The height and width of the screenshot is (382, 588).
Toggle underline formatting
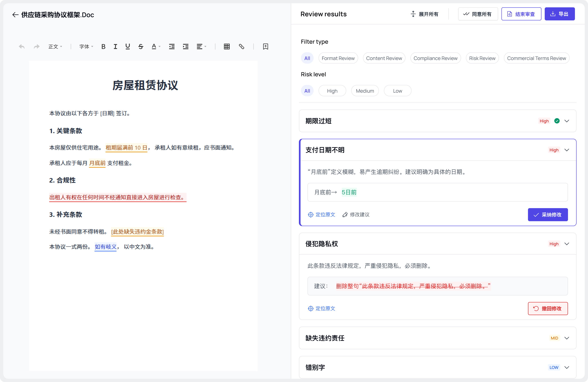coord(127,46)
